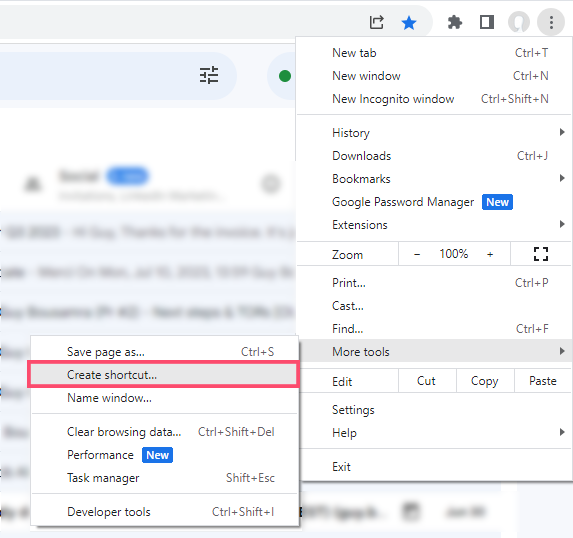573x538 pixels.
Task: Enter fullscreen via zoom row icon
Action: pyautogui.click(x=540, y=254)
